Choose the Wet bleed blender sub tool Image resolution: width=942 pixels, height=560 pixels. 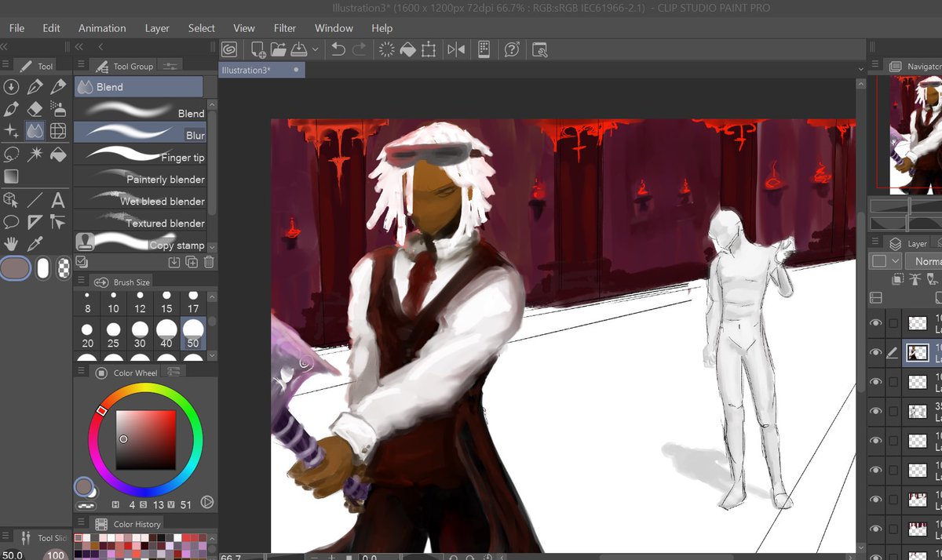(x=141, y=201)
